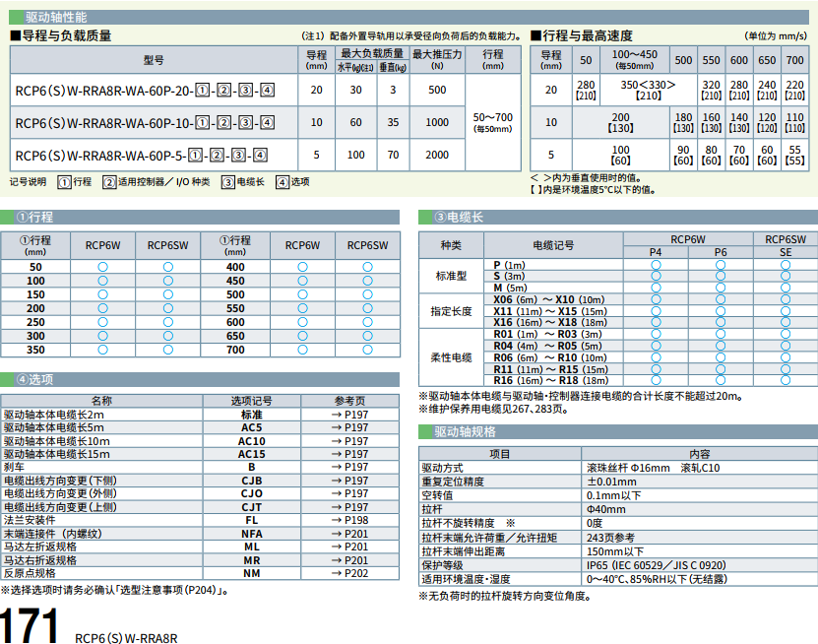The image size is (818, 644).
Task: Select the lost motion value '0.1mm以下'
Action: click(x=613, y=495)
